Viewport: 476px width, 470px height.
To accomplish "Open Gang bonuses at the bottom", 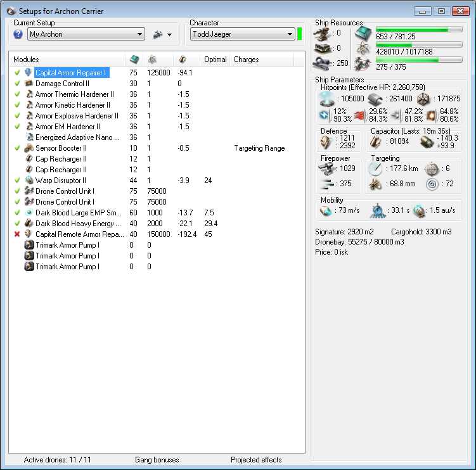I will pos(157,460).
